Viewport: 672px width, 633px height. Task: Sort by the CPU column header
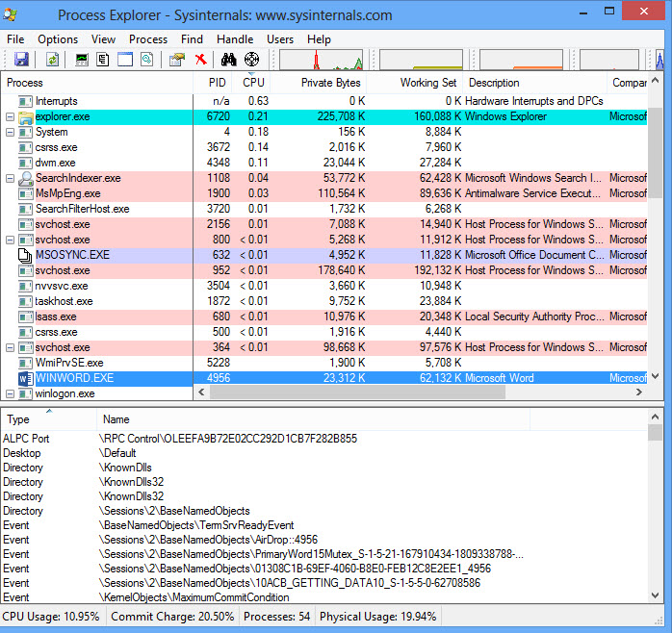(251, 83)
